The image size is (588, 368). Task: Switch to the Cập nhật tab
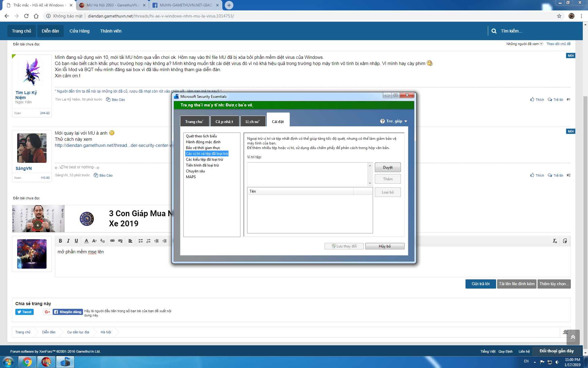(x=224, y=121)
